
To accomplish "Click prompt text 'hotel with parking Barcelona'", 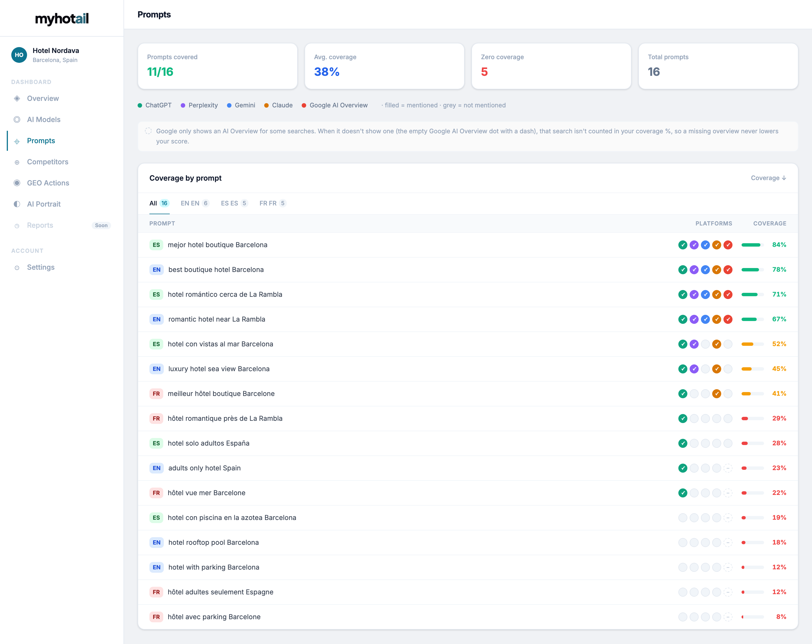I will coord(214,568).
